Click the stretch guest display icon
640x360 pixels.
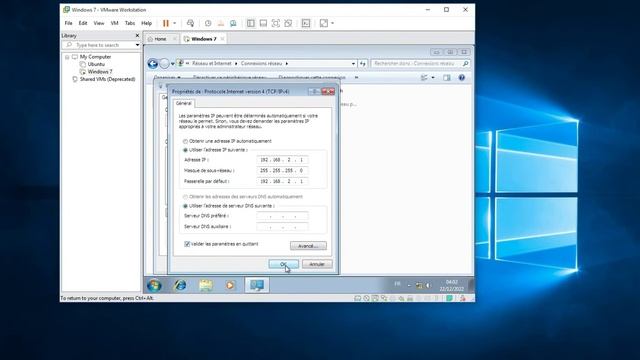click(324, 23)
